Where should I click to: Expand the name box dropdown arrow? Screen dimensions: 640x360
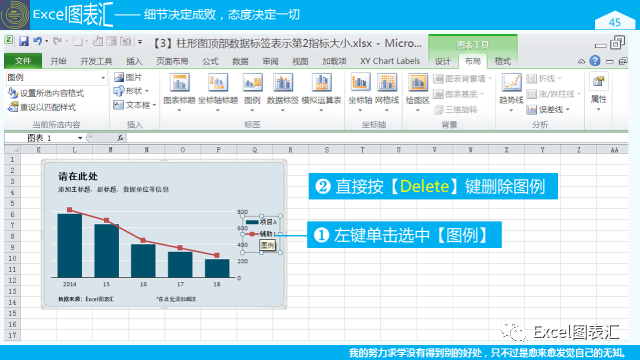tap(80, 138)
